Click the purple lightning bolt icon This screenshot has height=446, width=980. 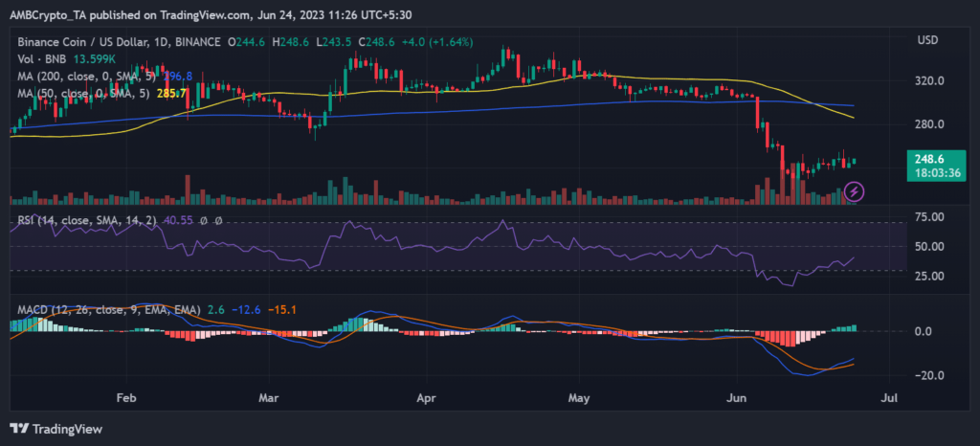tap(855, 191)
